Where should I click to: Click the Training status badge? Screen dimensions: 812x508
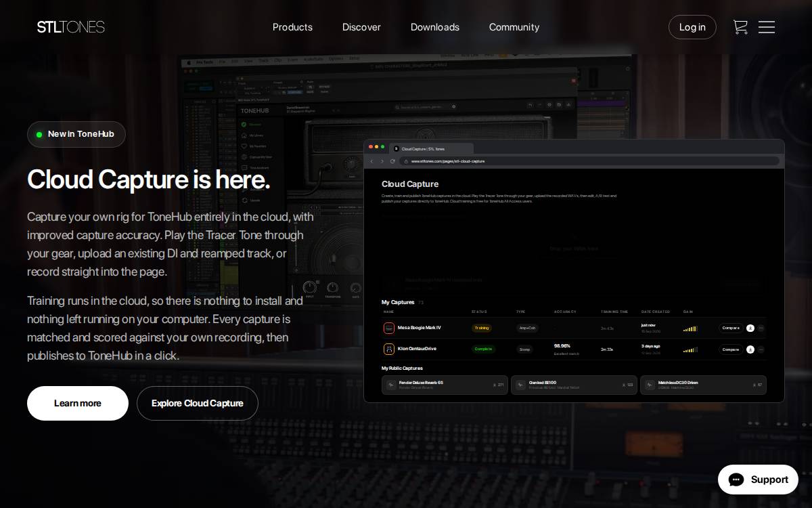(482, 328)
